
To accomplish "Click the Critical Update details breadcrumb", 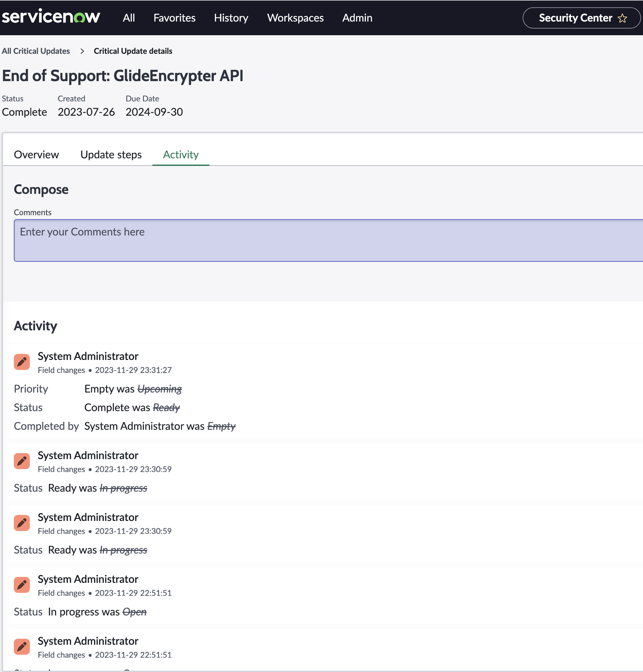I will pos(133,51).
